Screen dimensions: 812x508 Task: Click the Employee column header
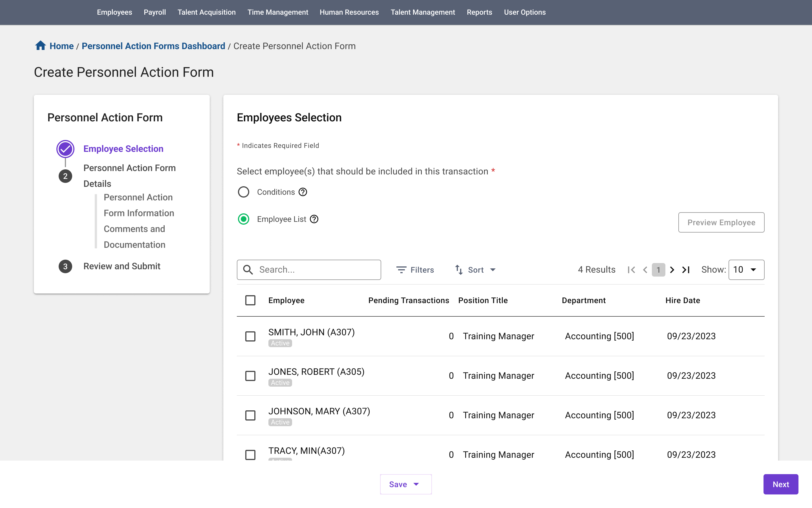286,300
